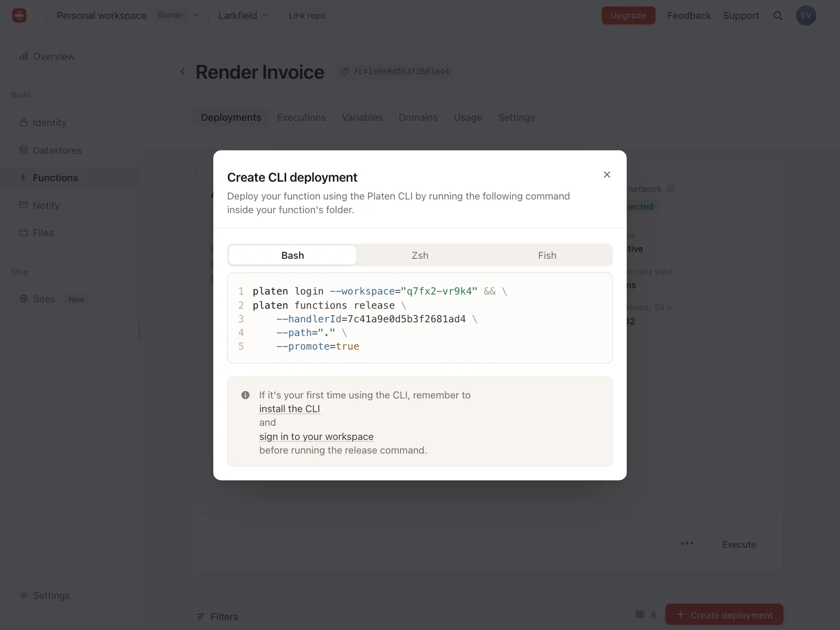This screenshot has height=630, width=840.
Task: Click the Upgrade button
Action: coord(628,15)
